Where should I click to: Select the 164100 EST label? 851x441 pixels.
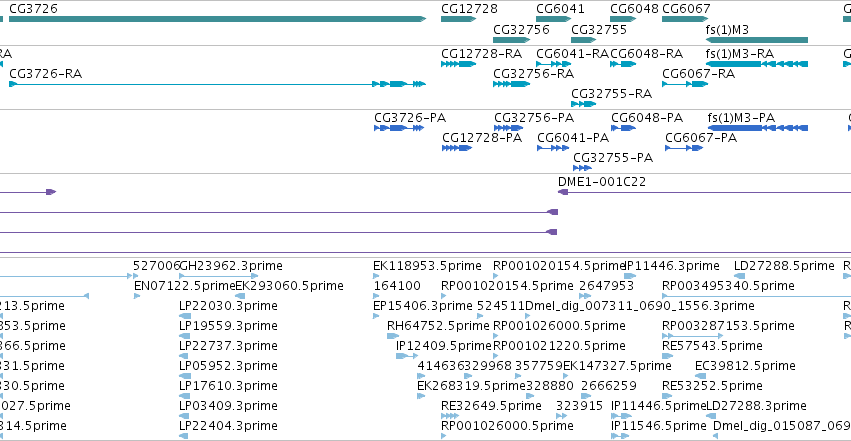[397, 286]
